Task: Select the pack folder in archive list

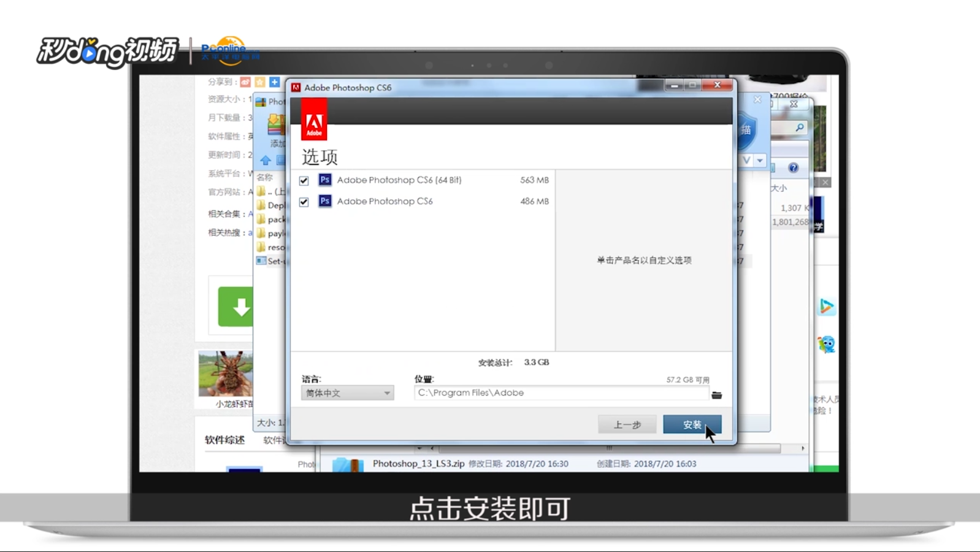Action: click(270, 220)
